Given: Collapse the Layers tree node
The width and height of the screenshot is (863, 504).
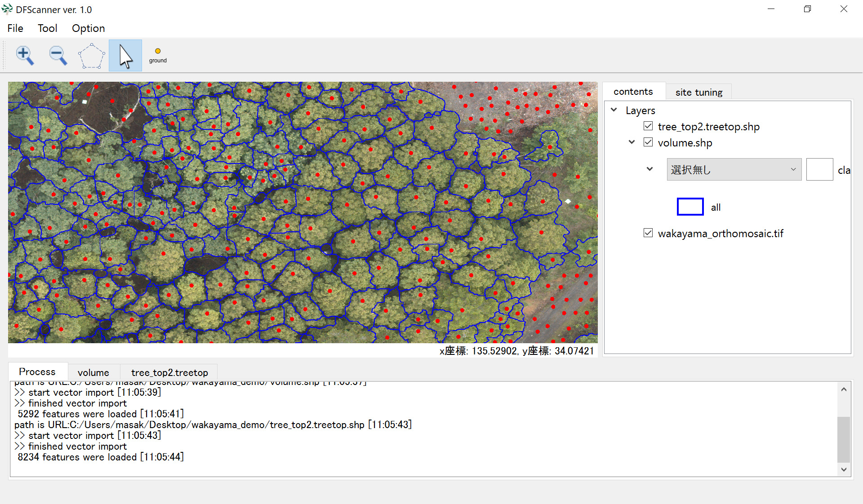Looking at the screenshot, I should coord(614,110).
